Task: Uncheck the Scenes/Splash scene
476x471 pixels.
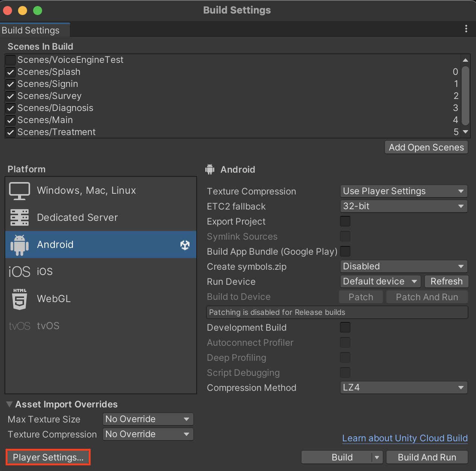Action: click(x=11, y=72)
